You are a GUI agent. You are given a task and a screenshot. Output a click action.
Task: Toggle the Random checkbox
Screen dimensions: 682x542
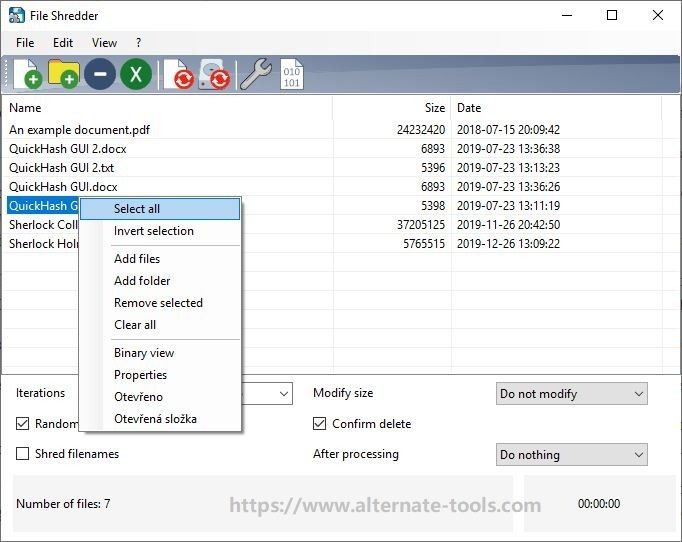click(x=23, y=423)
